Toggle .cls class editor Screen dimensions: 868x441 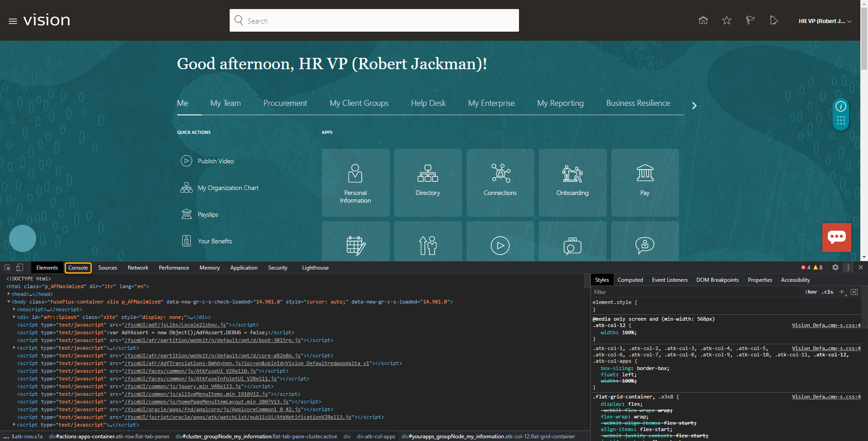click(x=827, y=292)
